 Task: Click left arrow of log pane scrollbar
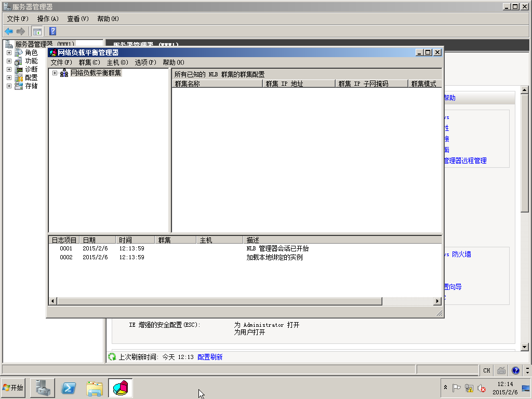click(52, 301)
